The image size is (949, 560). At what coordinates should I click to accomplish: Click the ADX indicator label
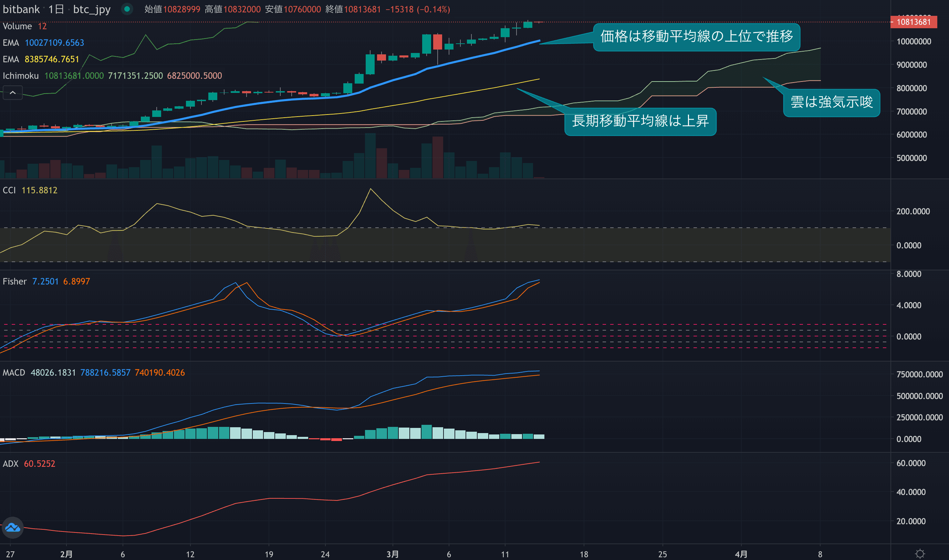click(11, 464)
